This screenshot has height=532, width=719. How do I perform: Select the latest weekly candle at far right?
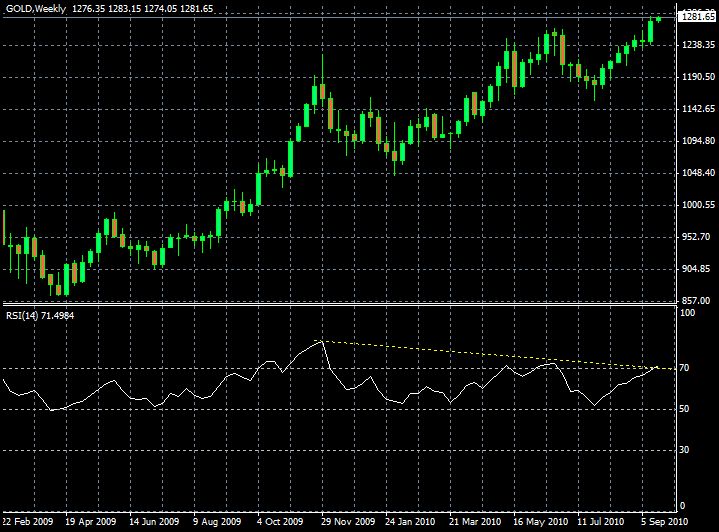pyautogui.click(x=660, y=19)
